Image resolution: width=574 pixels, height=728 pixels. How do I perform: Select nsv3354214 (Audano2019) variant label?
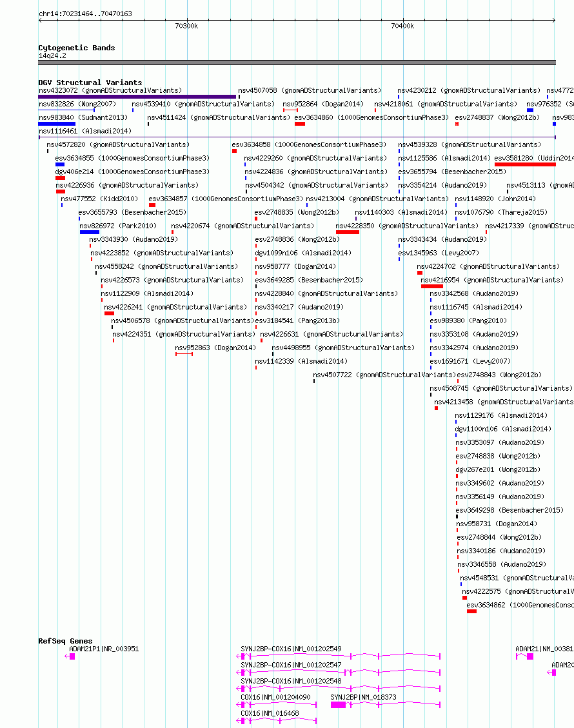coord(442,185)
